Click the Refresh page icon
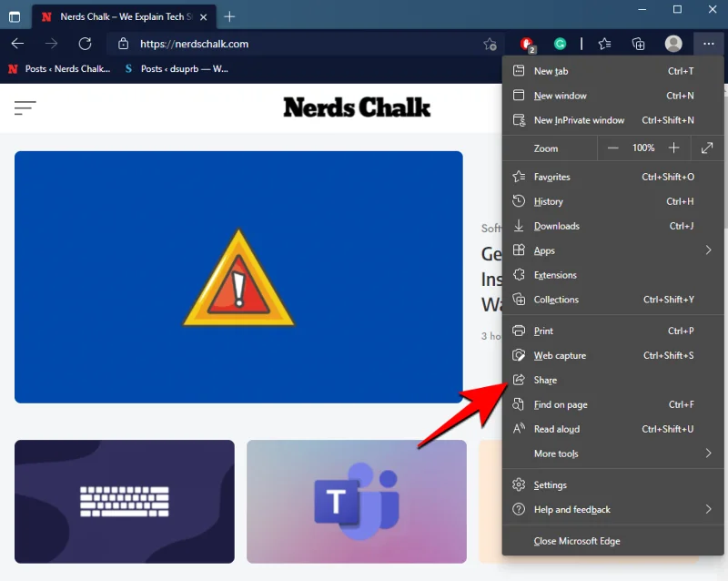This screenshot has height=581, width=728. point(85,44)
